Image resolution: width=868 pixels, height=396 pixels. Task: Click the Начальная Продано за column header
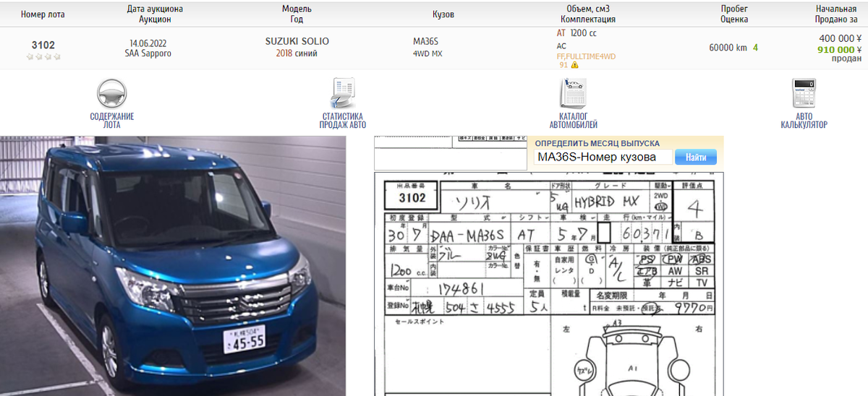tap(836, 14)
